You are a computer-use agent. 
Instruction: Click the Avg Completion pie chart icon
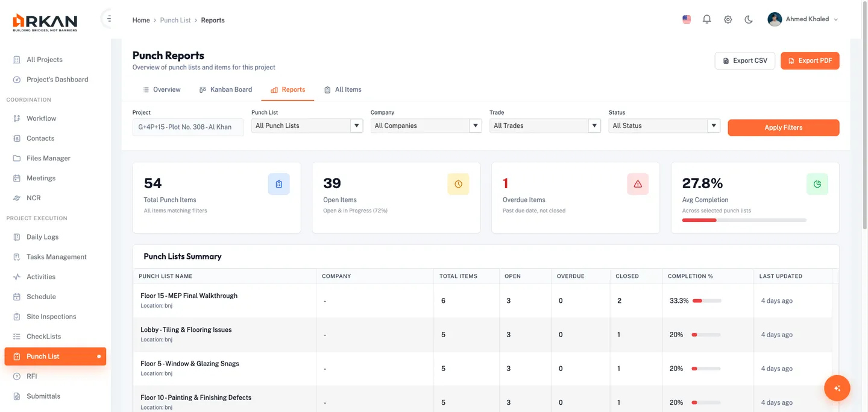coord(817,184)
